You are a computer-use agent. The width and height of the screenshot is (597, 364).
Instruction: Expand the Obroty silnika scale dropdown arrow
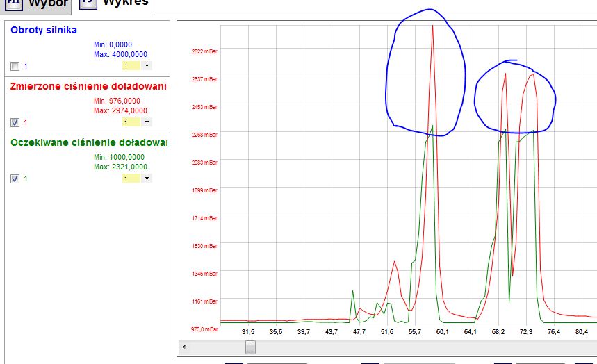[x=147, y=66]
